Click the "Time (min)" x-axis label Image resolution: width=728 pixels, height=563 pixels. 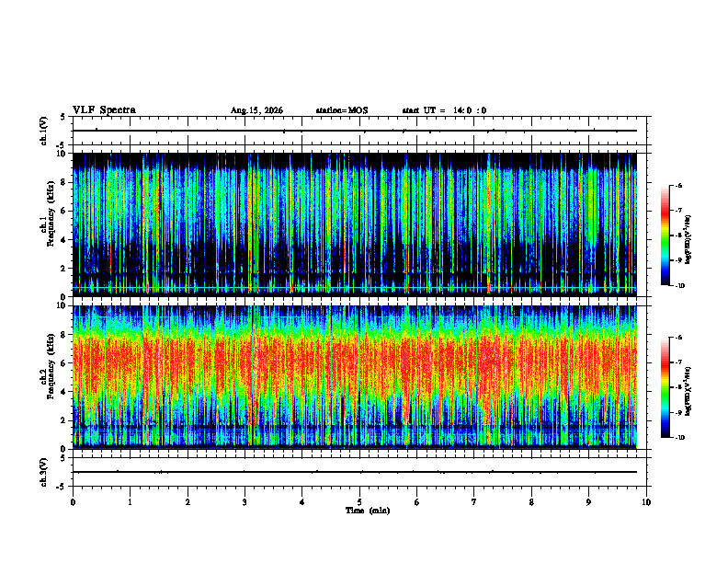pyautogui.click(x=368, y=511)
